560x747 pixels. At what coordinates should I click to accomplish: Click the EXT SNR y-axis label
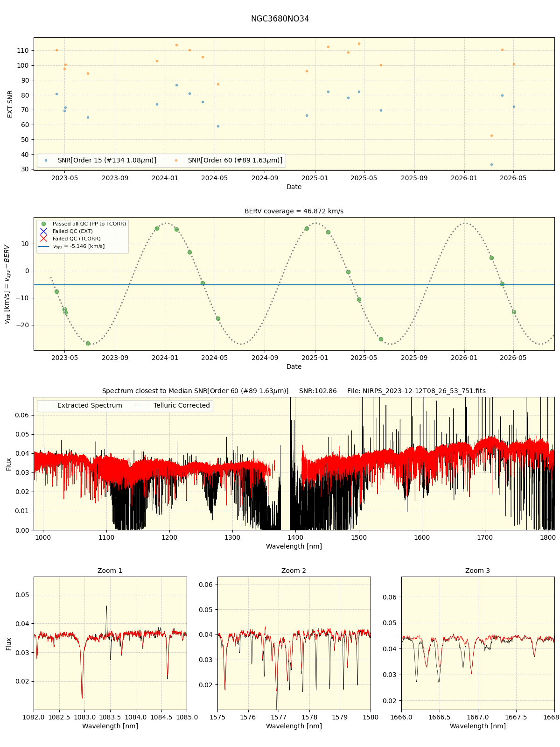pos(10,104)
